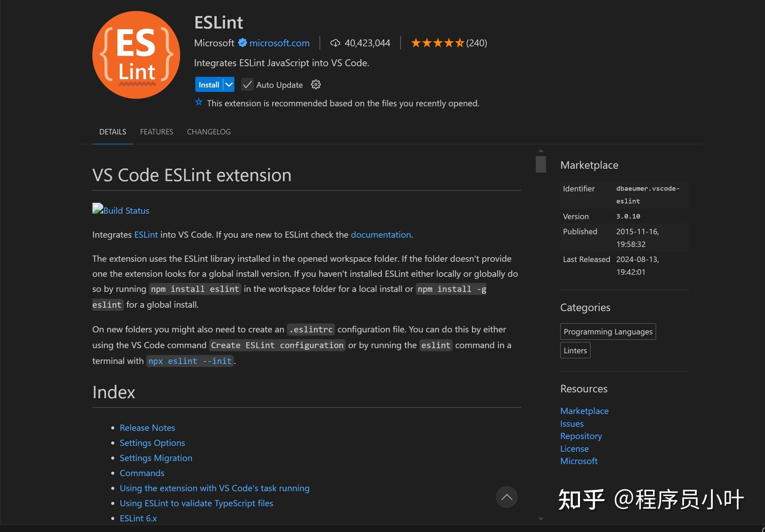Open the microsoft.com publisher link
Image resolution: width=765 pixels, height=532 pixels.
[x=279, y=43]
